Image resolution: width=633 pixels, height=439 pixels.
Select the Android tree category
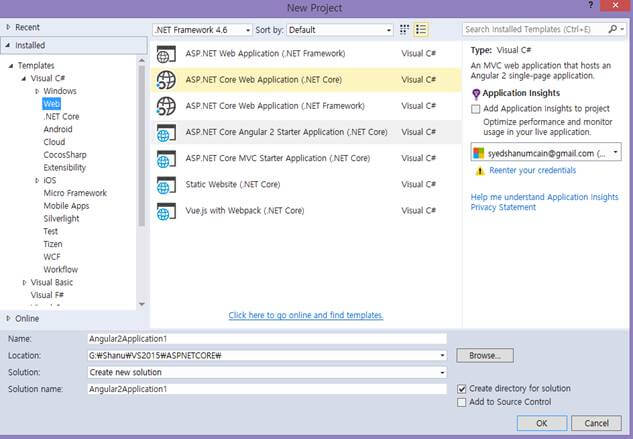tap(58, 129)
